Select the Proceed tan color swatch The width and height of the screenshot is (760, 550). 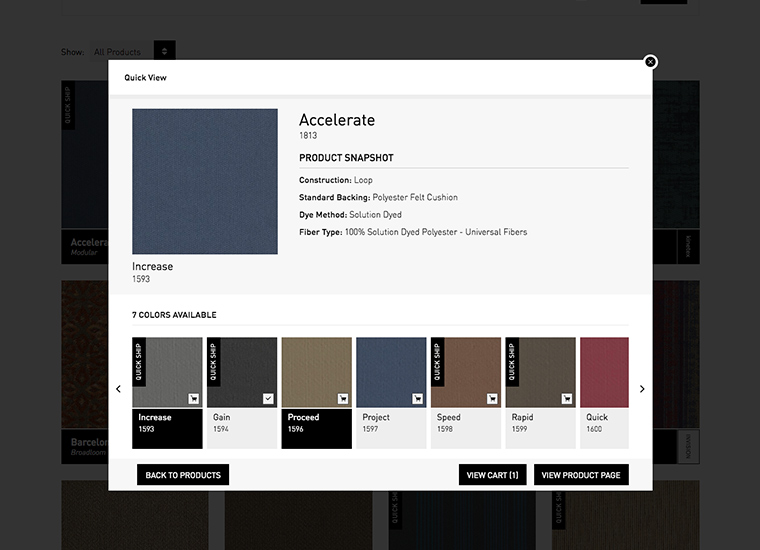click(317, 372)
